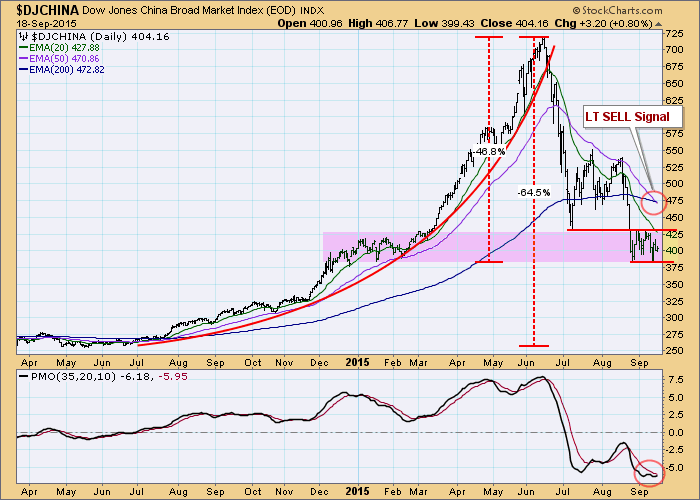This screenshot has width=700, height=500.
Task: Click the 725 price axis label
Action: [674, 34]
